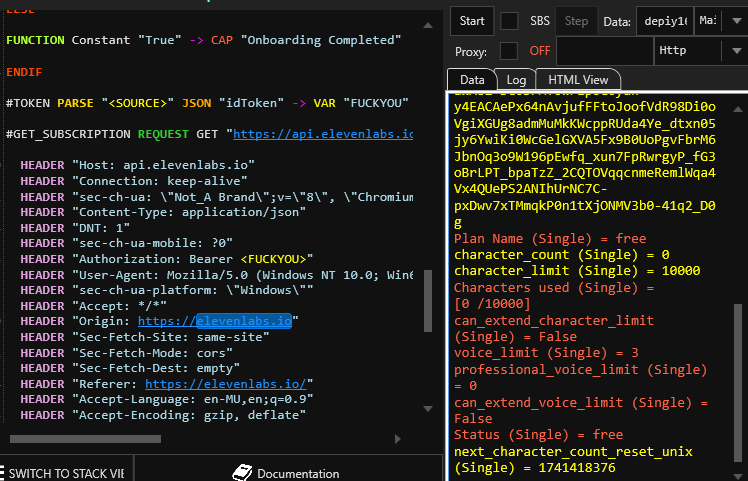The width and height of the screenshot is (748, 481).
Task: Click the 'character_limit (Single) = 10000' line
Action: (x=577, y=271)
